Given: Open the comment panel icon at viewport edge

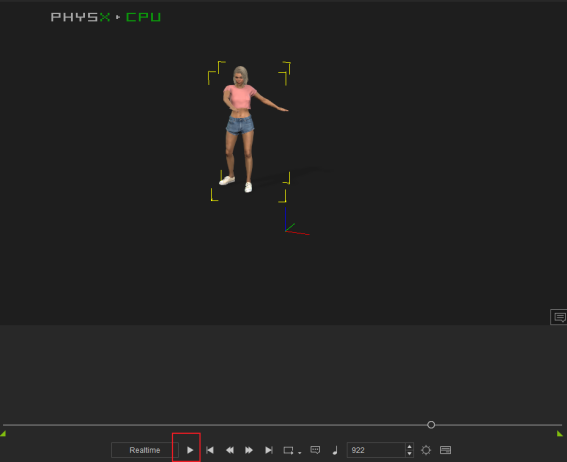Looking at the screenshot, I should pos(559,317).
